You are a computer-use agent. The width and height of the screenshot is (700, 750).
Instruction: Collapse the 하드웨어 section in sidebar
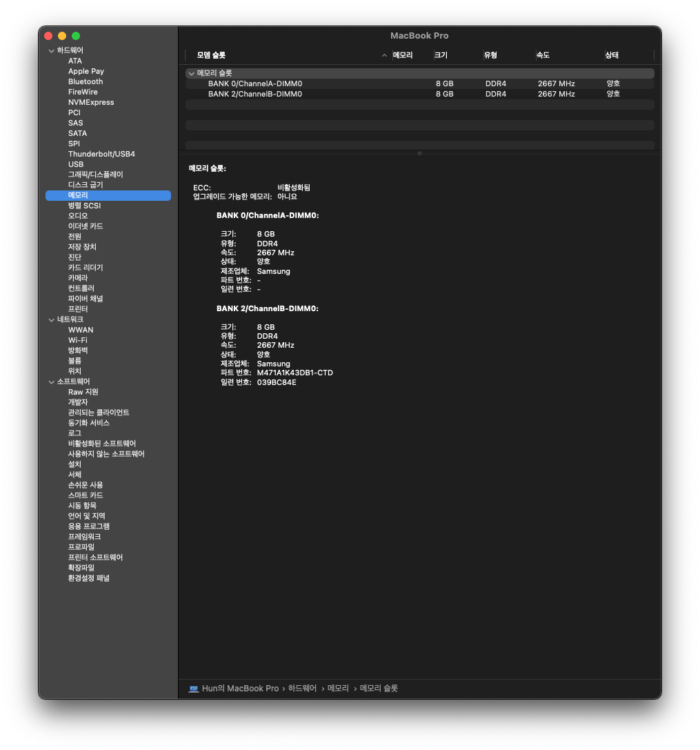tap(51, 50)
